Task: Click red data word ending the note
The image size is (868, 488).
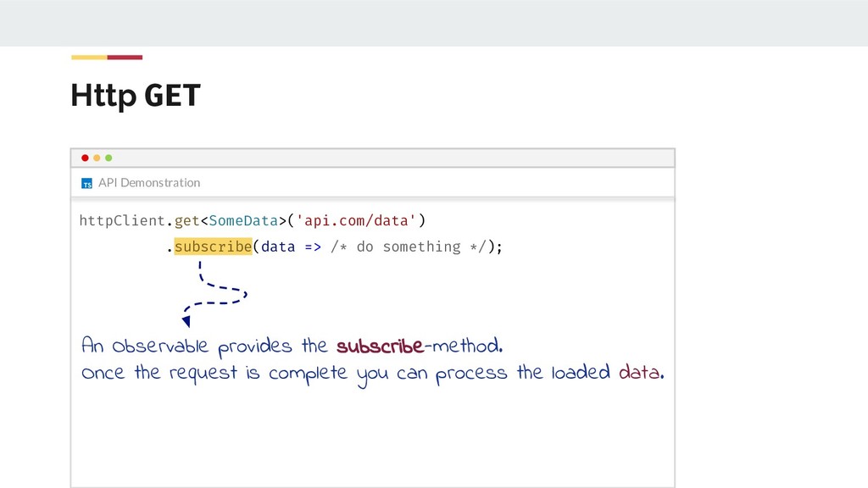Action: 639,373
